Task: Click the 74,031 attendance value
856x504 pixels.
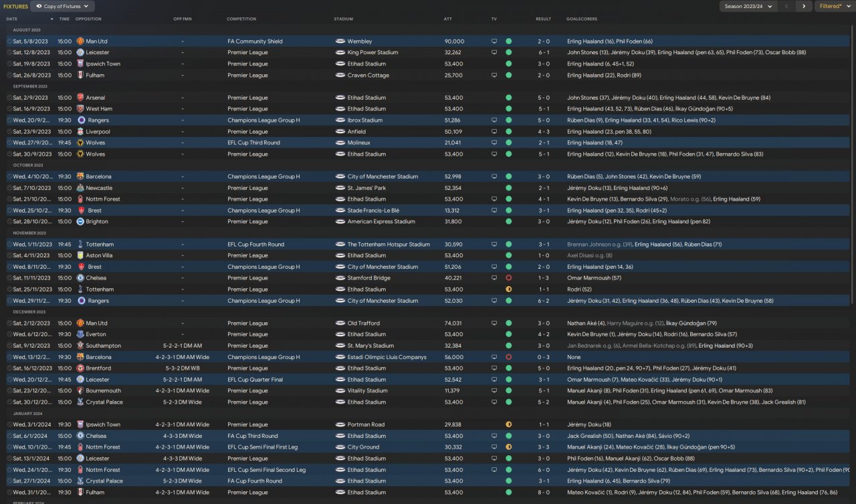Action: coord(453,323)
